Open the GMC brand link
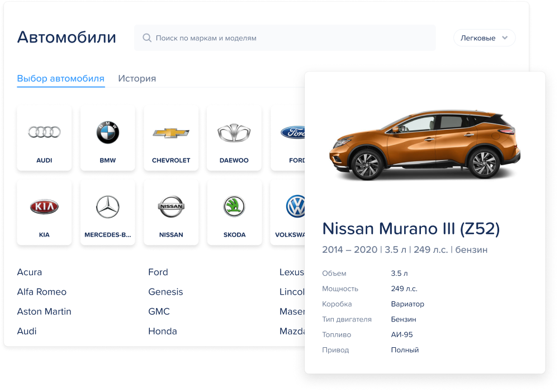 click(159, 311)
